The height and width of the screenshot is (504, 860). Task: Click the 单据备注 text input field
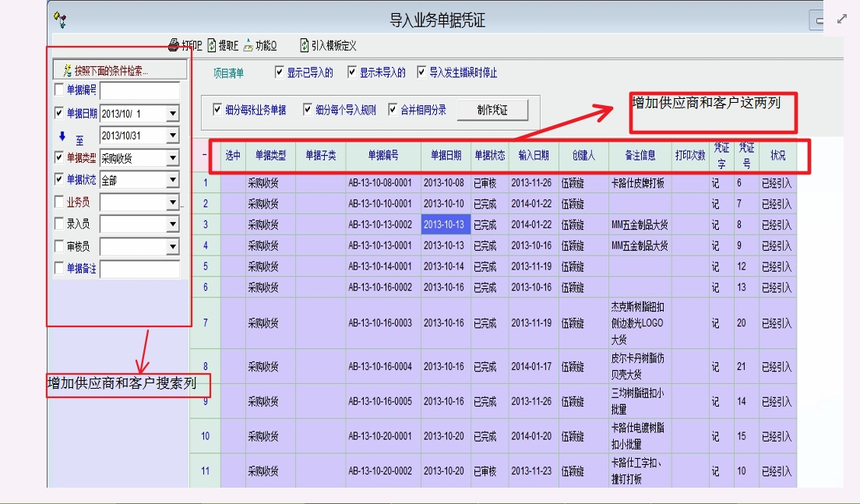click(139, 269)
